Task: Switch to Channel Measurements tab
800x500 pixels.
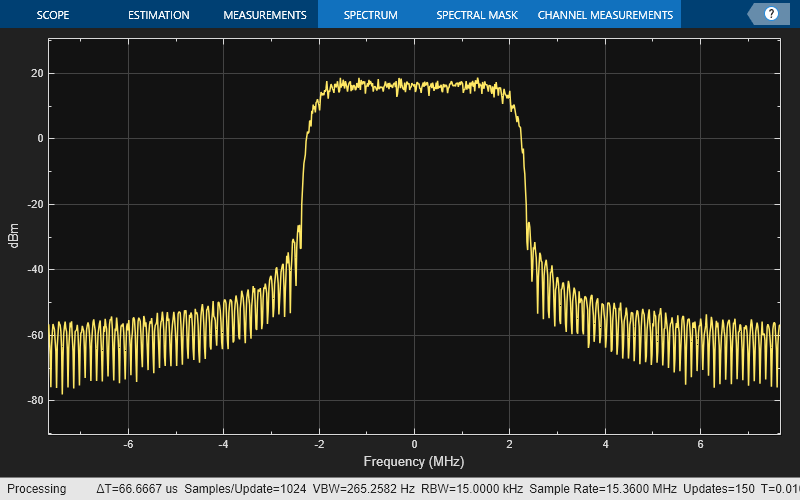Action: 605,15
